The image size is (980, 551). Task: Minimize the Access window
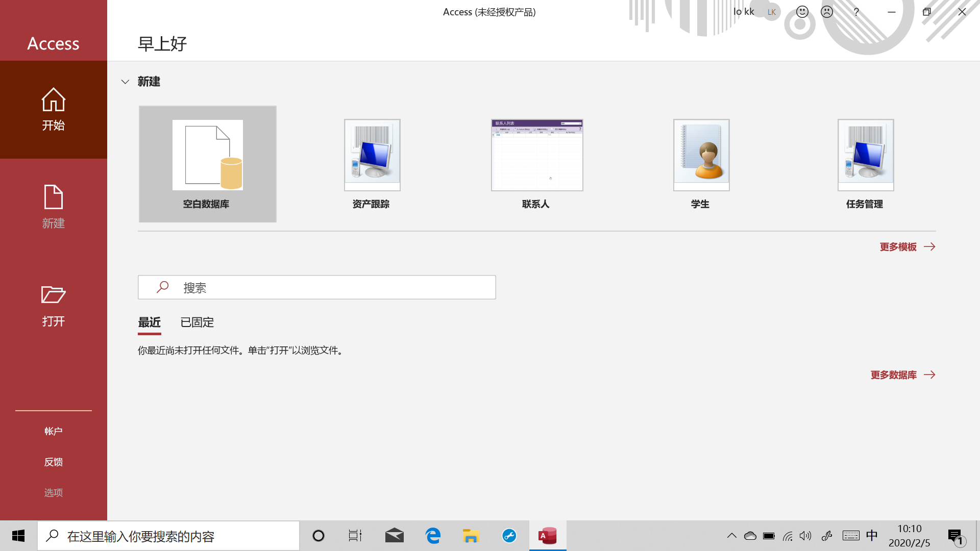(892, 12)
